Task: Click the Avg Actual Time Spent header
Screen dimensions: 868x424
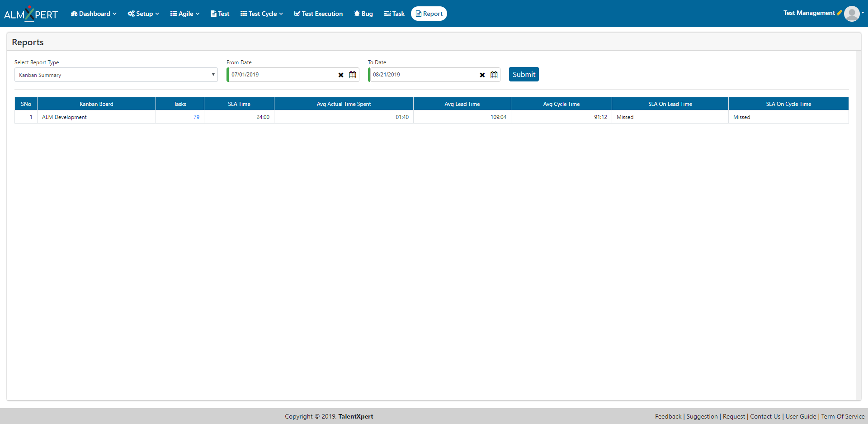Action: click(x=344, y=104)
